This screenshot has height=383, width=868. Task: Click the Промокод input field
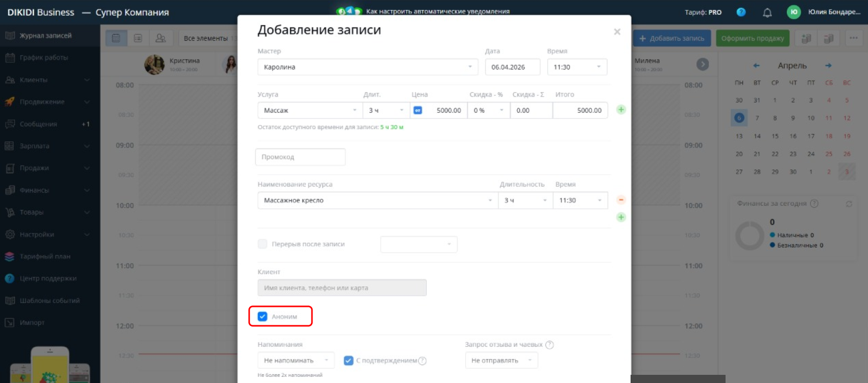click(300, 157)
